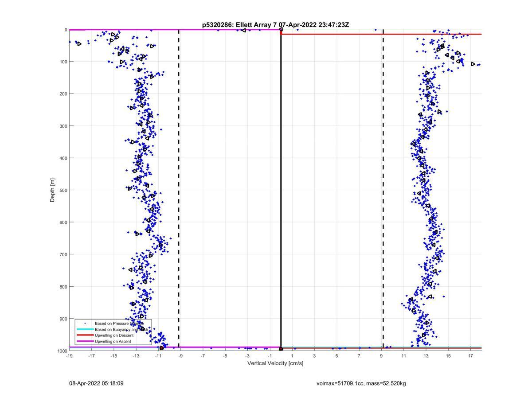
Task: Click the '-11' x-axis tick label
Action: 158,355
